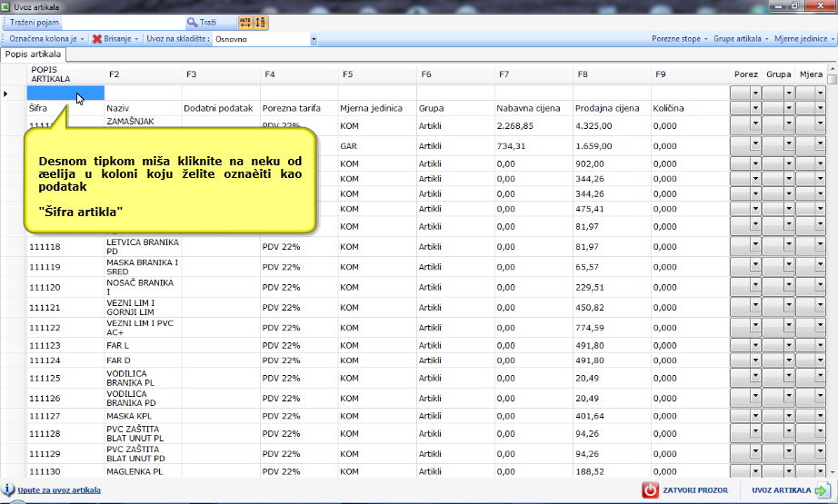The height and width of the screenshot is (504, 838).
Task: Click the F4 column header
Action: 299,74
